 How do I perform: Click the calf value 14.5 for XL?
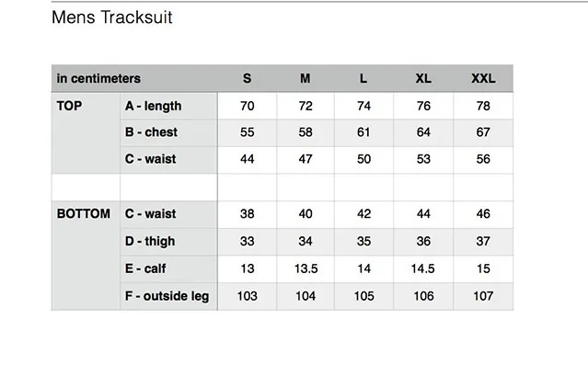pyautogui.click(x=423, y=268)
